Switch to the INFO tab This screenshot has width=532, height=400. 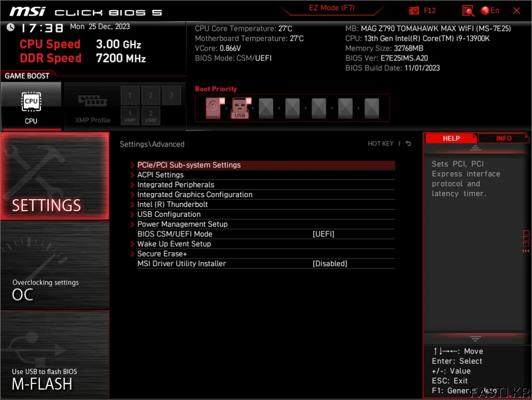[x=503, y=138]
